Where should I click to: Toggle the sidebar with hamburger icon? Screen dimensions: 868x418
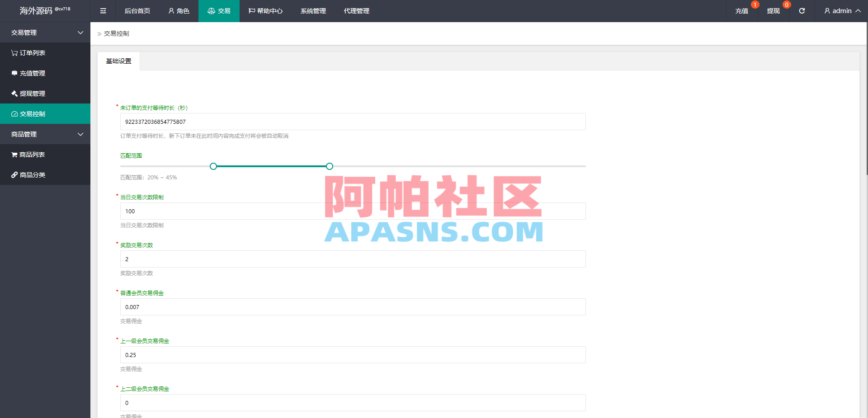[103, 11]
